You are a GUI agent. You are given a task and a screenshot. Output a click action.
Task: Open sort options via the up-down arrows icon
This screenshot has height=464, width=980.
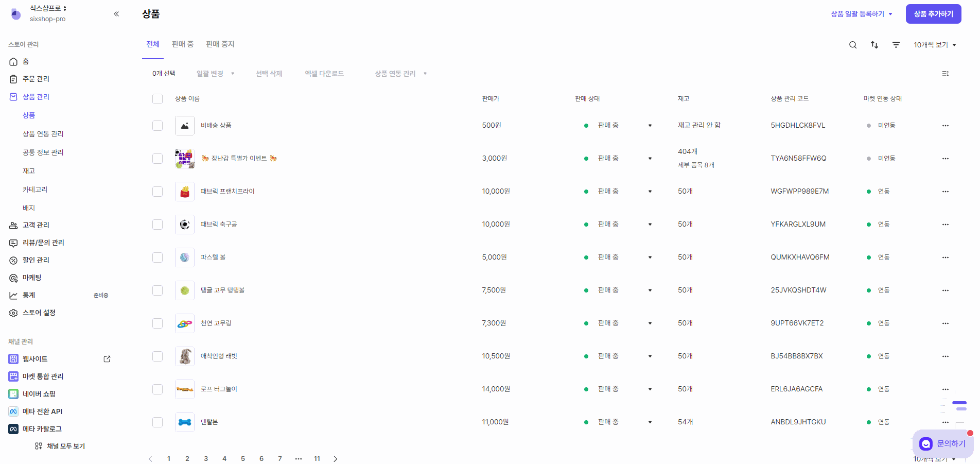tap(874, 45)
